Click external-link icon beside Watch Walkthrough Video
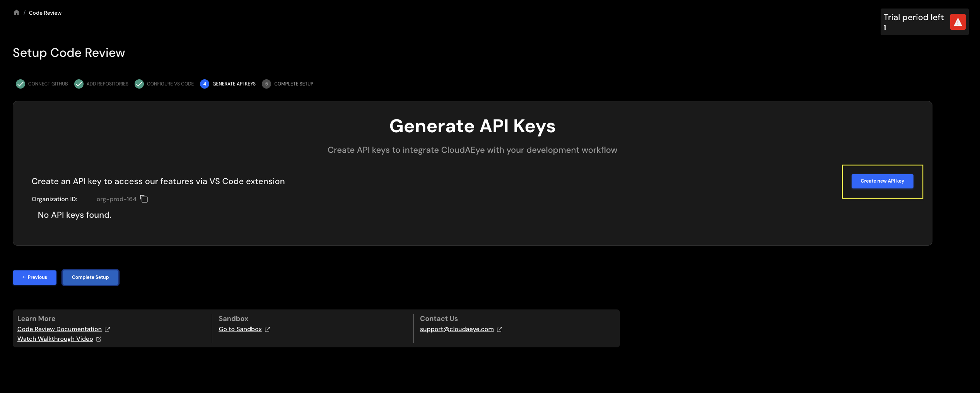Image resolution: width=980 pixels, height=393 pixels. click(x=99, y=339)
